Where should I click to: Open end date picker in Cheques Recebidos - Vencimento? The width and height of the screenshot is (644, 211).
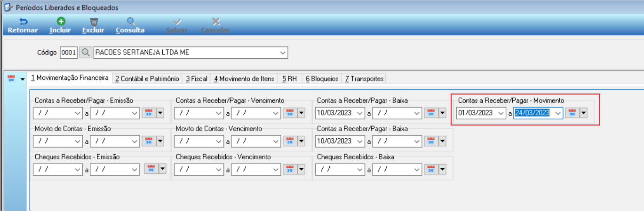pos(276,169)
